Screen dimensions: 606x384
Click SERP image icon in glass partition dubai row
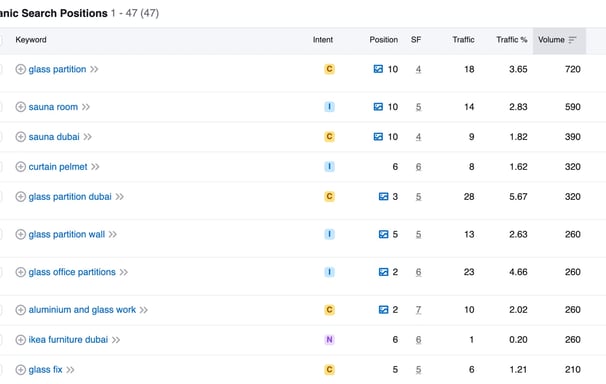point(383,197)
